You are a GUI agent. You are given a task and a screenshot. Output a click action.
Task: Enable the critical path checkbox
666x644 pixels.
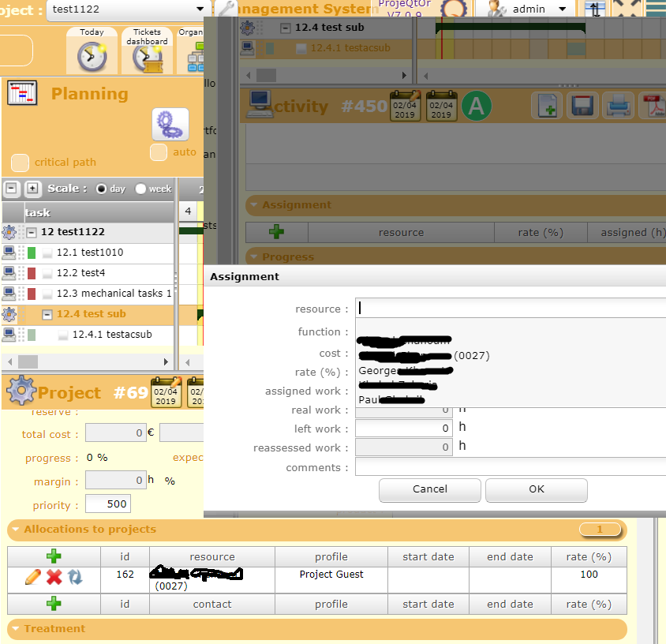[21, 163]
